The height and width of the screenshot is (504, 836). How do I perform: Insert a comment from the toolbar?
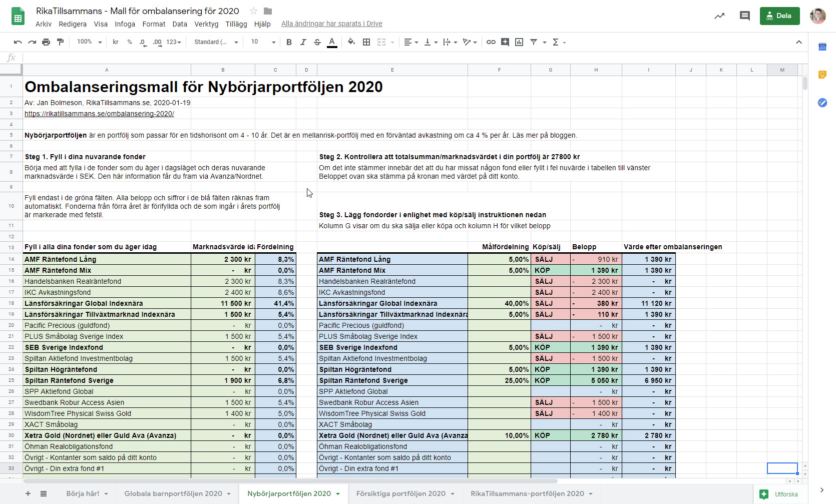point(505,42)
